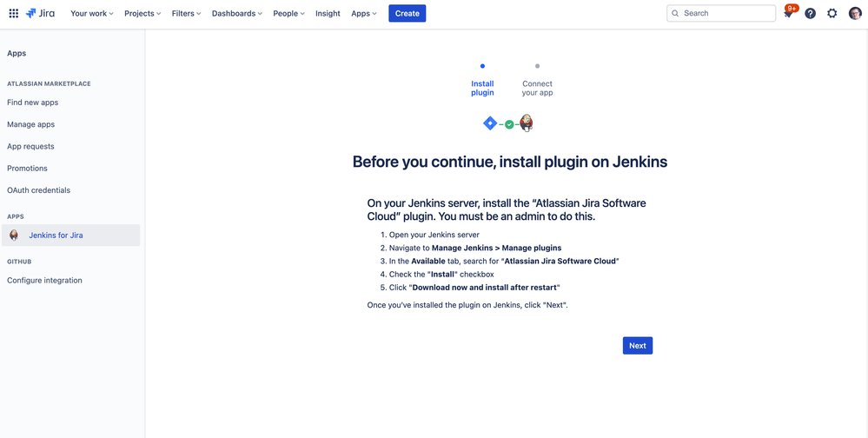Viewport: 868px width, 438px height.
Task: Click the blue Create button
Action: pyautogui.click(x=407, y=13)
